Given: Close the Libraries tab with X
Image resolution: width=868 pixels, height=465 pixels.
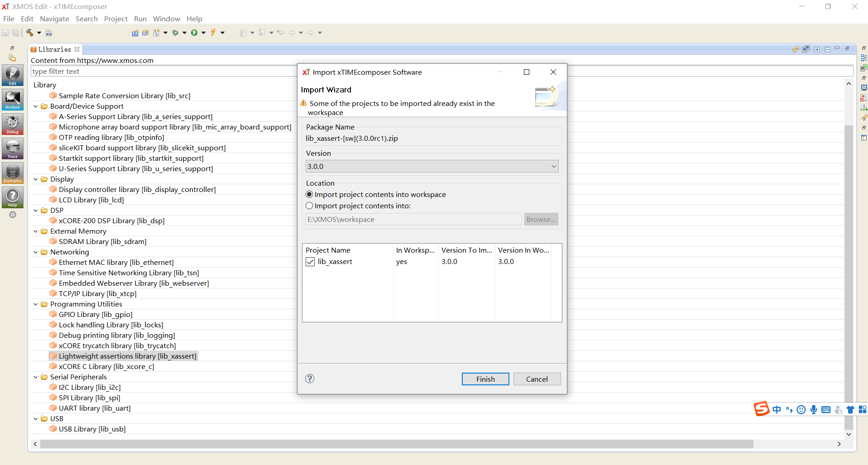Looking at the screenshot, I should pyautogui.click(x=77, y=49).
